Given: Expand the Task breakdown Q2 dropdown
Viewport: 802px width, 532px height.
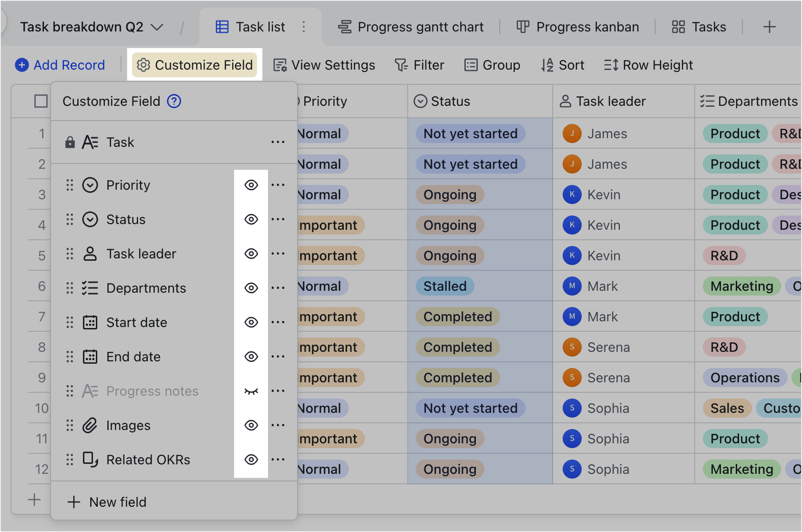Looking at the screenshot, I should (x=157, y=27).
